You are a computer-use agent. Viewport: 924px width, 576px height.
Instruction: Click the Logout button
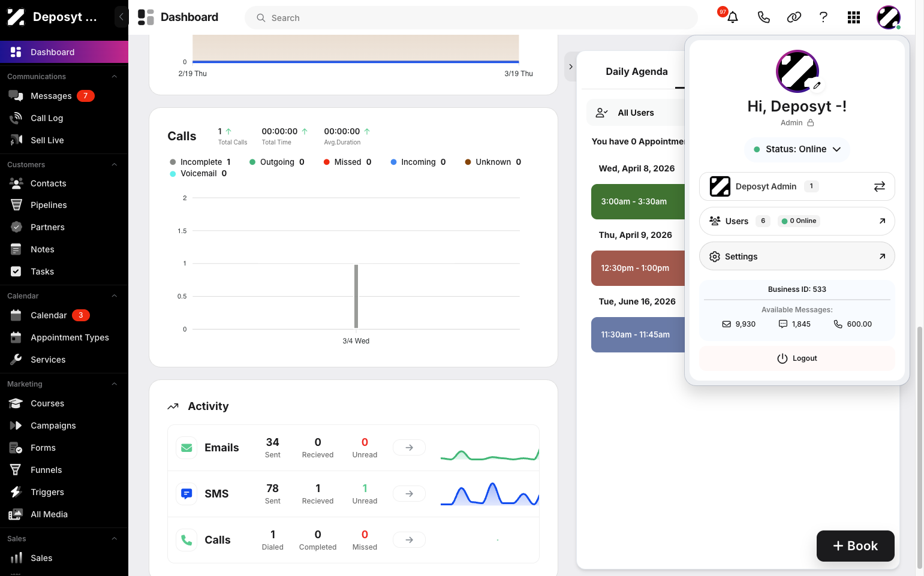click(x=797, y=358)
